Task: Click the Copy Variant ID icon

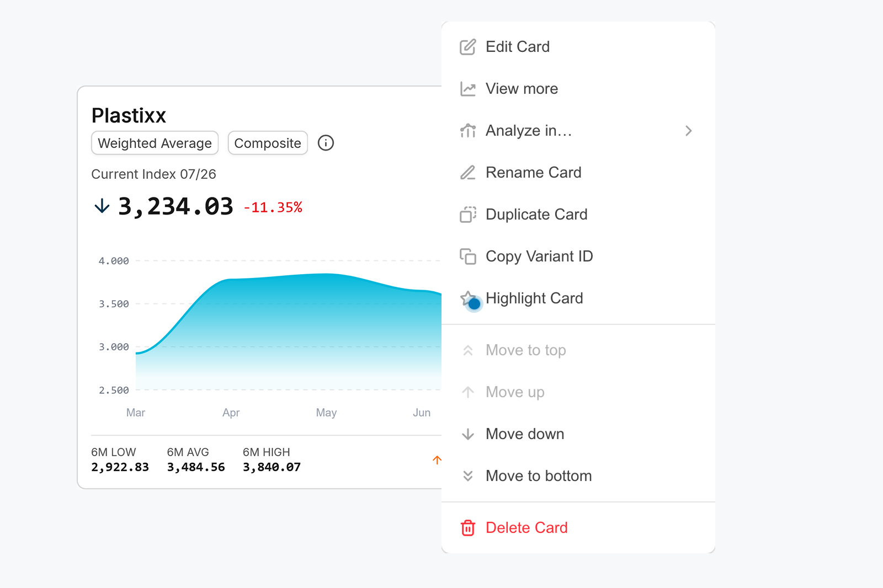Action: 468,256
